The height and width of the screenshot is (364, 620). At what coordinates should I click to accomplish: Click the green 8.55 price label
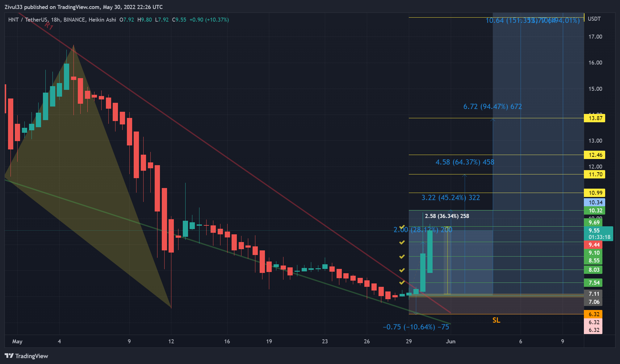593,261
